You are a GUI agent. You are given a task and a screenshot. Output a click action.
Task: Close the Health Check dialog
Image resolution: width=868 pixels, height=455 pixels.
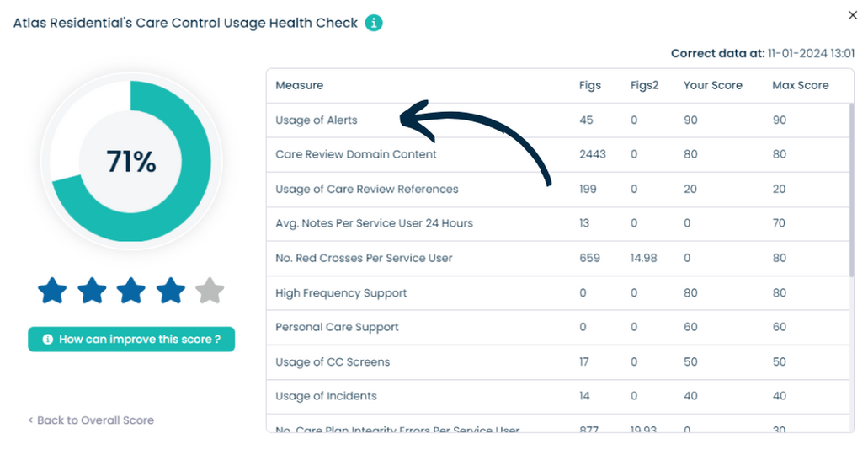(853, 15)
